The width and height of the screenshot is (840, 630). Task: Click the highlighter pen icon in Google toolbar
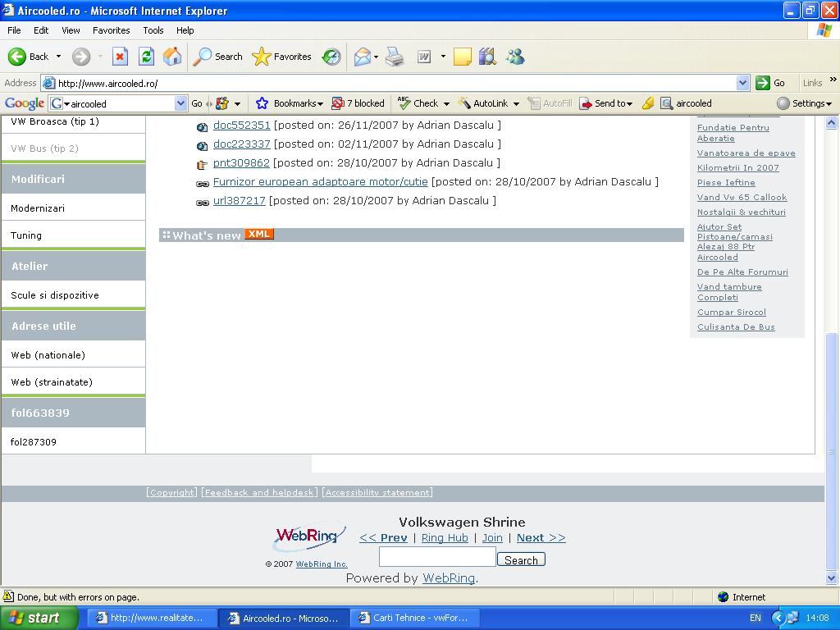tap(648, 103)
